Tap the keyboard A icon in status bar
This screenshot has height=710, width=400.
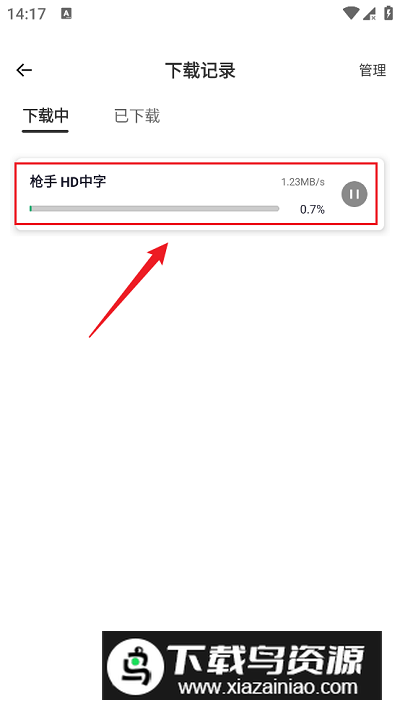pyautogui.click(x=66, y=14)
